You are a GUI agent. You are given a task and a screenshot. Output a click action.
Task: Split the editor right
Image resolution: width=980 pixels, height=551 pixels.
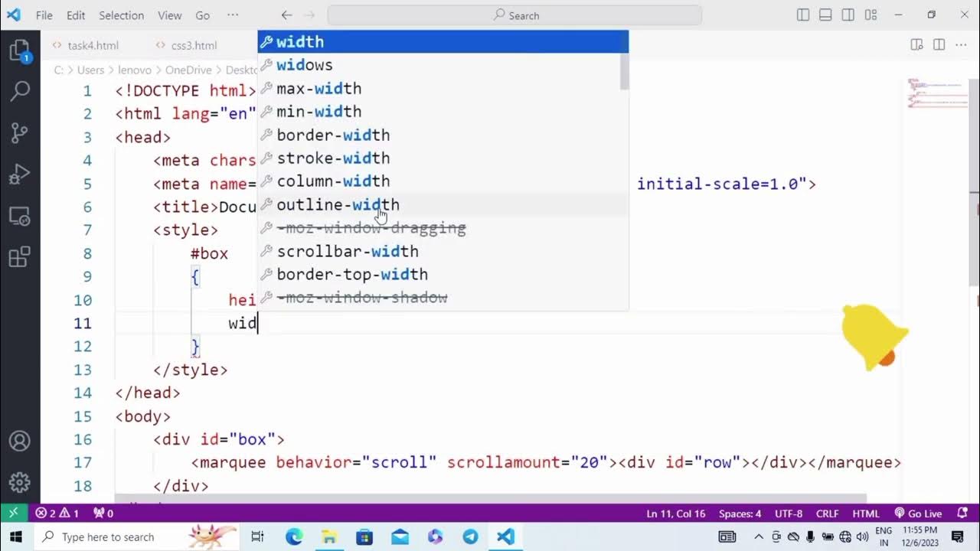(x=939, y=45)
